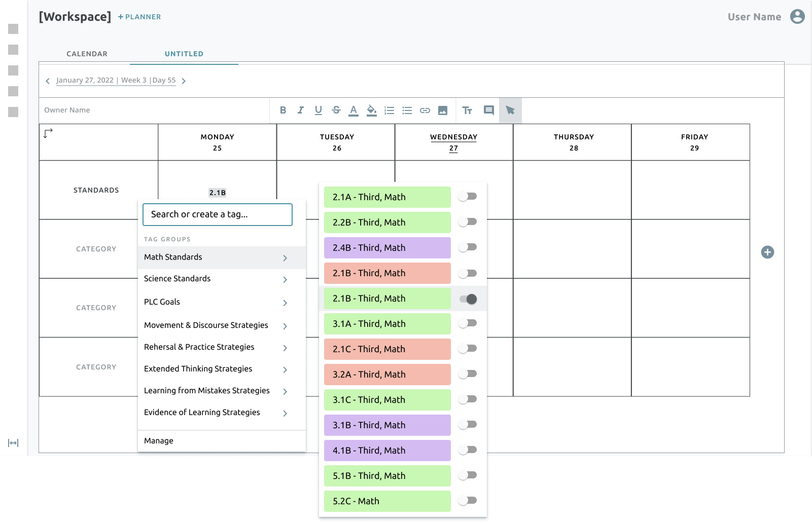Apply italic formatting from toolbar

[301, 110]
